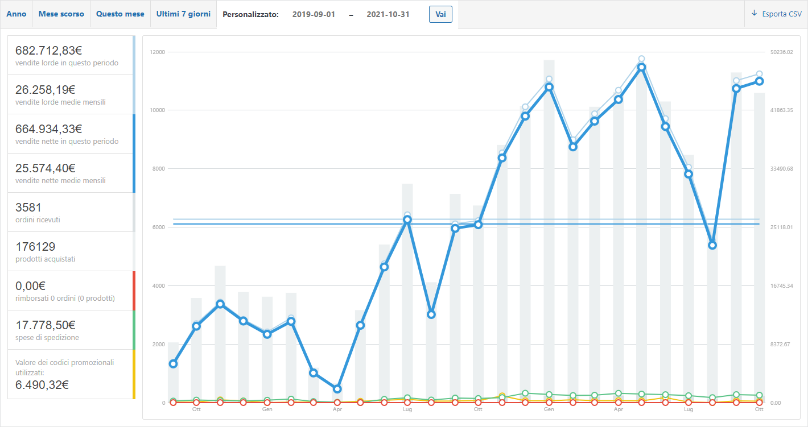The width and height of the screenshot is (808, 427).
Task: Highlight vendite lorde medie mensili 26.258,19€
Action: (71, 94)
